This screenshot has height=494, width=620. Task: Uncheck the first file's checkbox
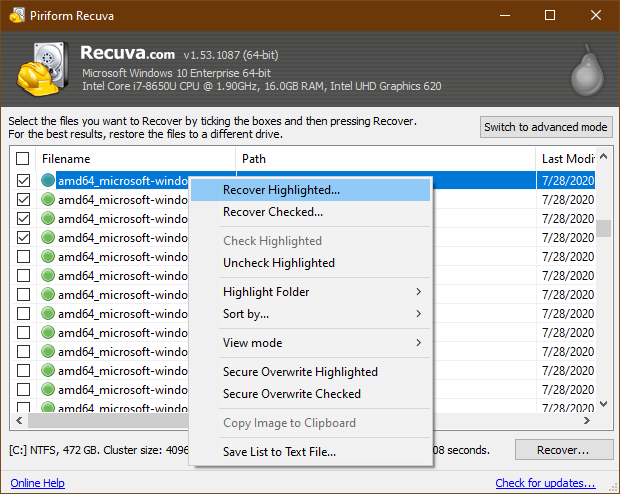23,181
